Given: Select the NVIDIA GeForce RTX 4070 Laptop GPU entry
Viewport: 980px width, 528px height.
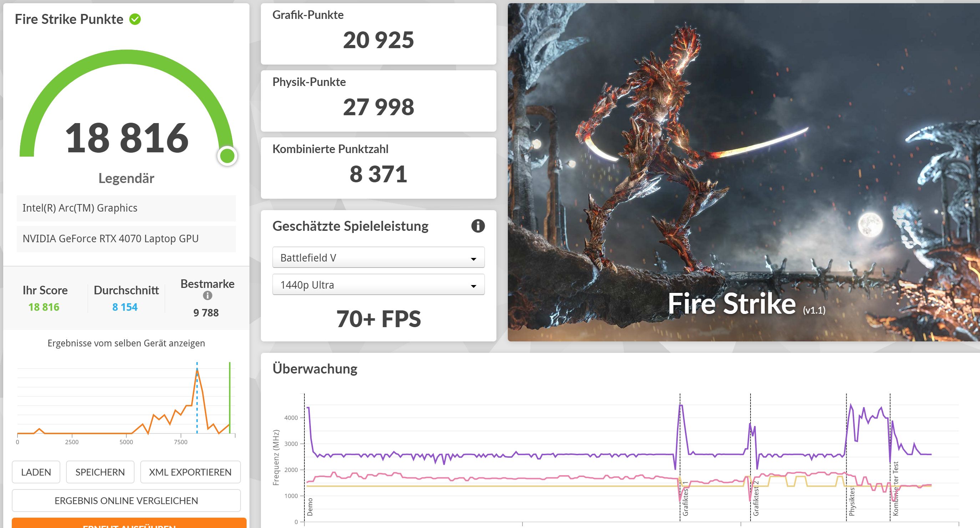Looking at the screenshot, I should pos(126,239).
